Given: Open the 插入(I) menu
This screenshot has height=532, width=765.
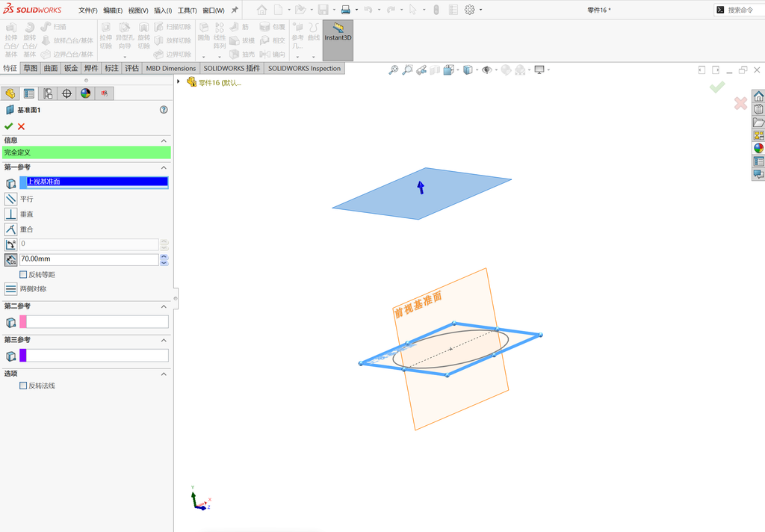Looking at the screenshot, I should [x=163, y=10].
